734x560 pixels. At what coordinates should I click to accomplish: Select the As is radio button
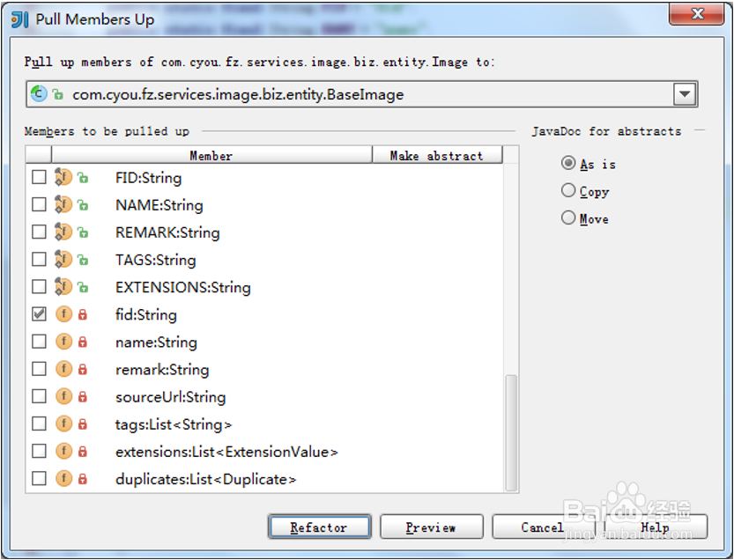(x=568, y=163)
